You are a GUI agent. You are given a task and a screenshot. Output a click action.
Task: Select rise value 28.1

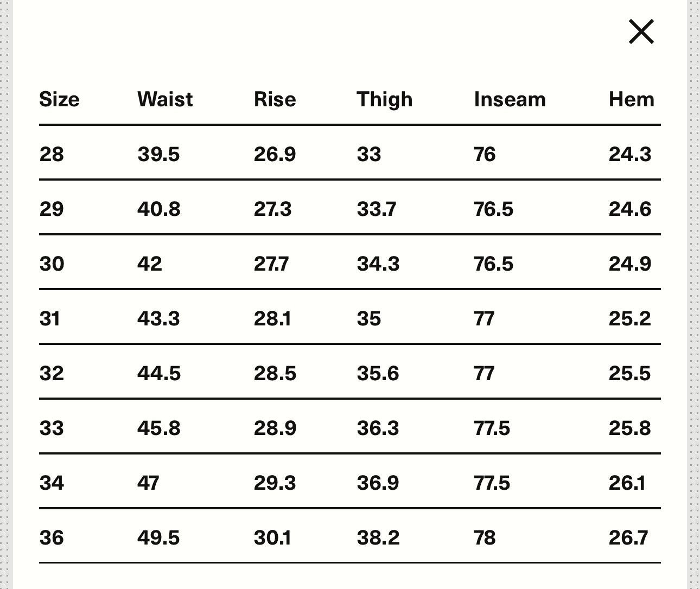tap(272, 318)
